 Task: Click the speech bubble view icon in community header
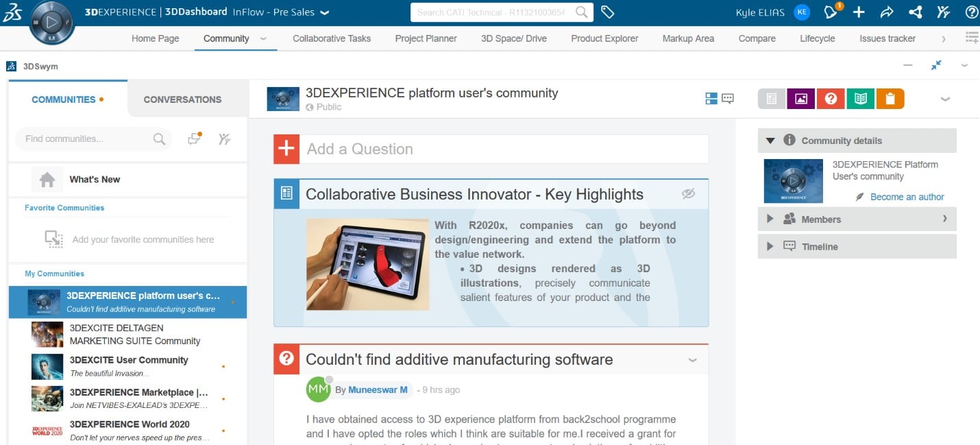pos(728,99)
